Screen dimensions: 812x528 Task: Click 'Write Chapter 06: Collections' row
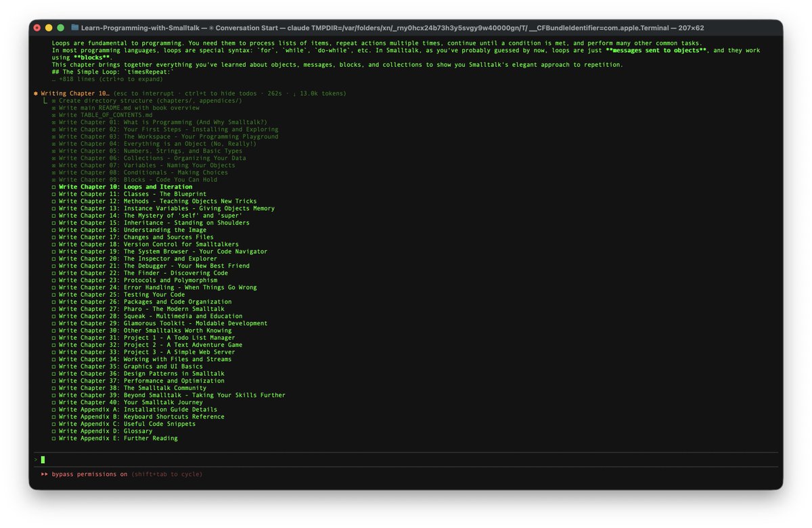tap(148, 158)
